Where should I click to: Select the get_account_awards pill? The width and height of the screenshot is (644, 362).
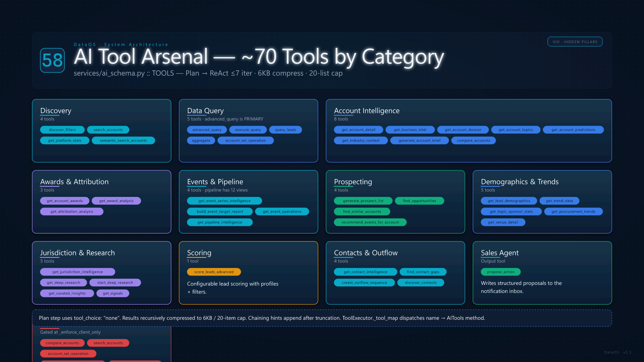tap(65, 201)
